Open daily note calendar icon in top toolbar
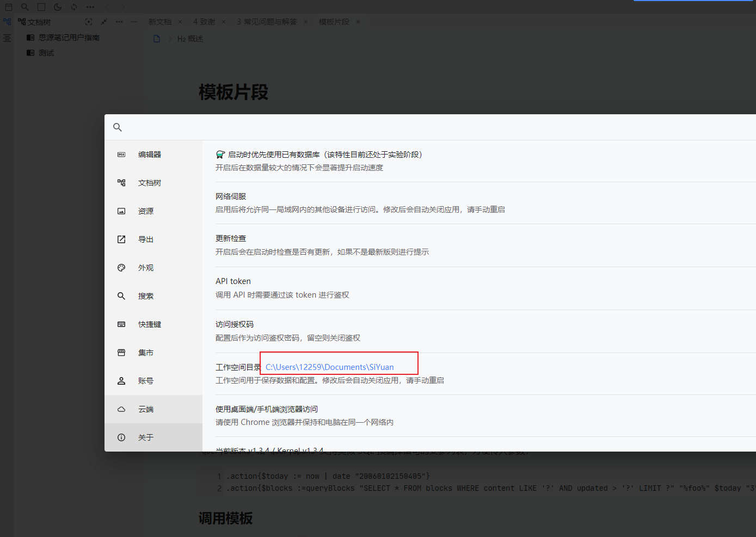The height and width of the screenshot is (537, 756). 9,7
